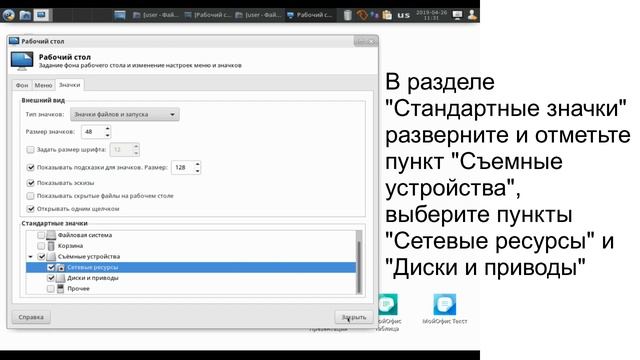640x360 pixels.
Task: Increase the tooltip size value 128
Action: [198, 164]
